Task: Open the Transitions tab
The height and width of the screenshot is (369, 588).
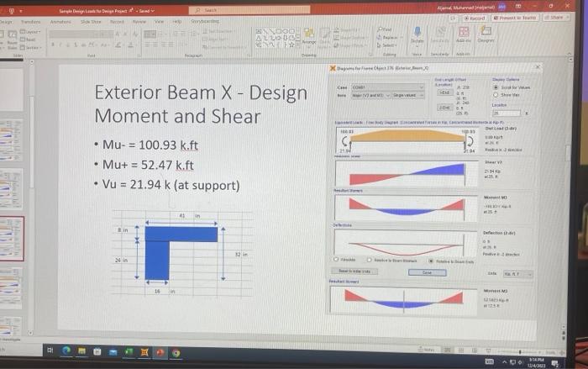Action: 31,22
